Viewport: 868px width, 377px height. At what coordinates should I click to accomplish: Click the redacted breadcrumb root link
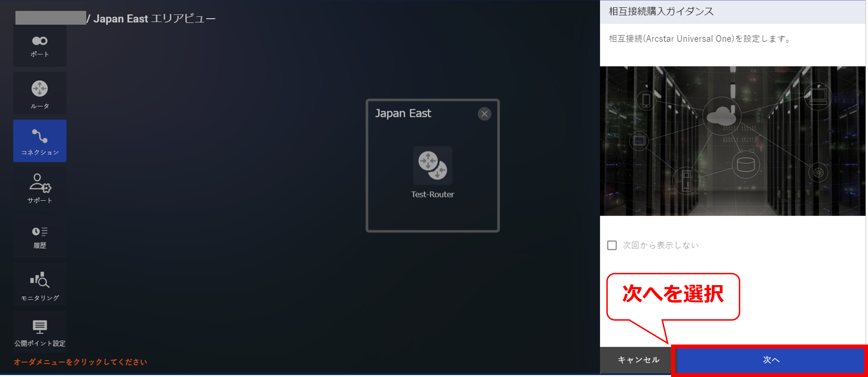pos(51,18)
